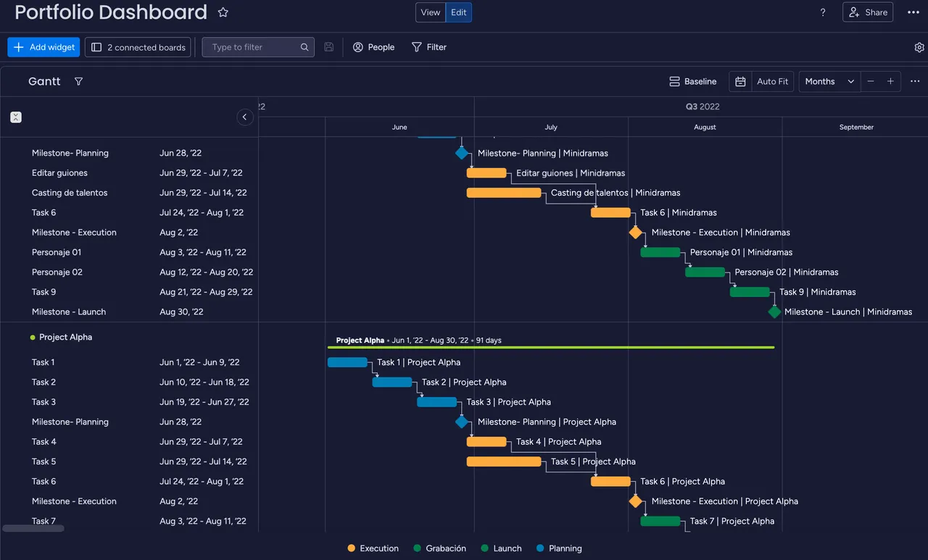Screen dimensions: 928x560
Task: Collapse the task list side panel arrow
Action: pos(244,117)
